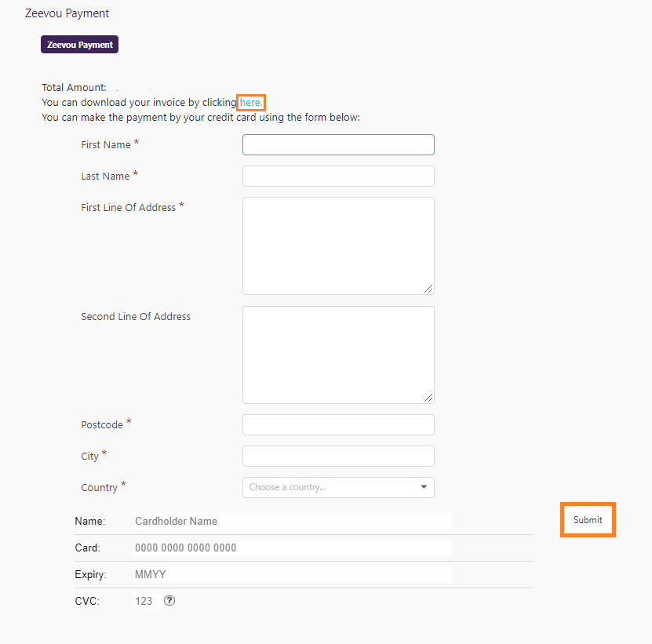Click the Zeevou Payment page title
Viewport: 652px width, 644px height.
[67, 13]
